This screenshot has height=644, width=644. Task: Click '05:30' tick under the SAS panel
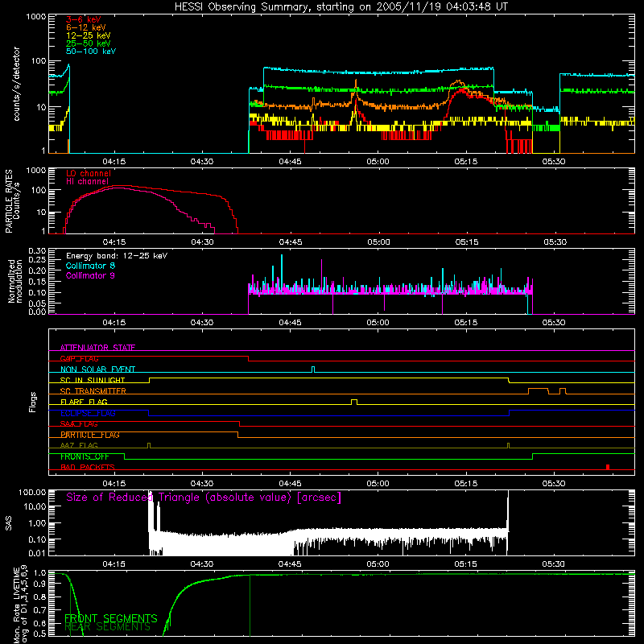[x=553, y=564]
